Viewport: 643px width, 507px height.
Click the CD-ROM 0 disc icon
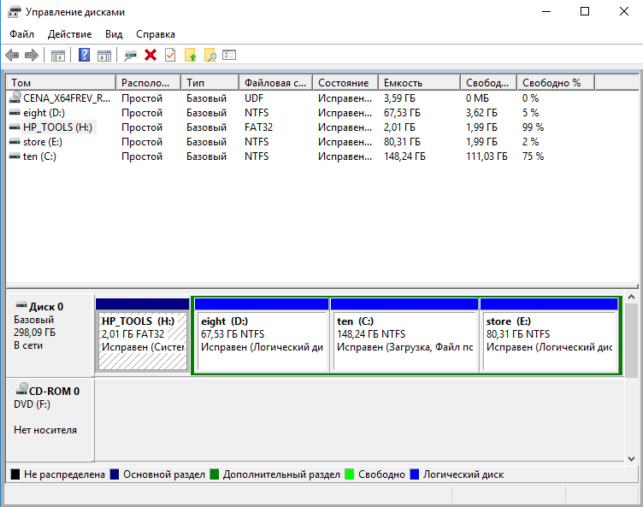coord(22,388)
